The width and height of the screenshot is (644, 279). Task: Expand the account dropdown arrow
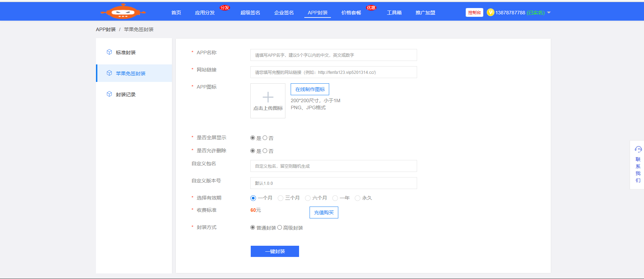pos(549,13)
